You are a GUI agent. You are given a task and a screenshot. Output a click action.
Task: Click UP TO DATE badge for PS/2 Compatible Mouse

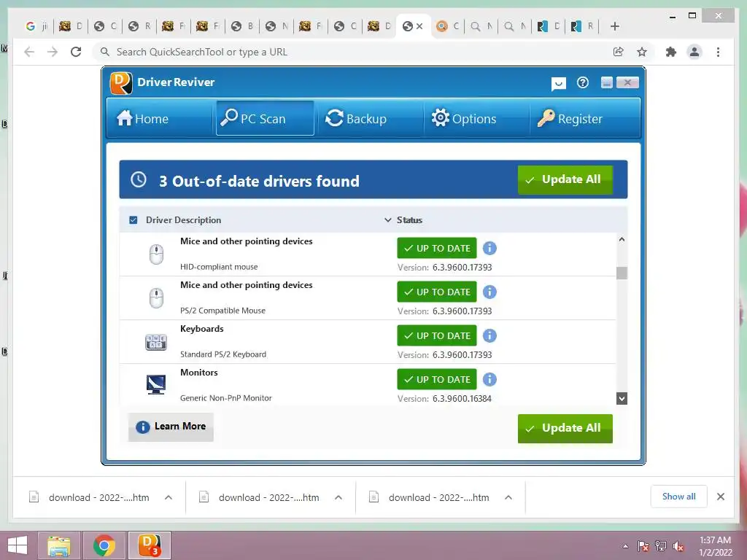pyautogui.click(x=437, y=292)
